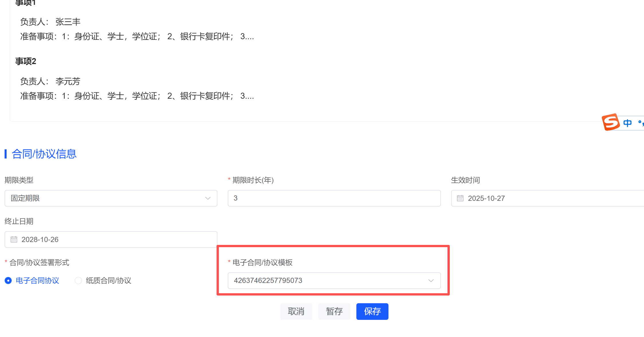The width and height of the screenshot is (644, 337).
Task: Click the 取消 button
Action: [296, 311]
